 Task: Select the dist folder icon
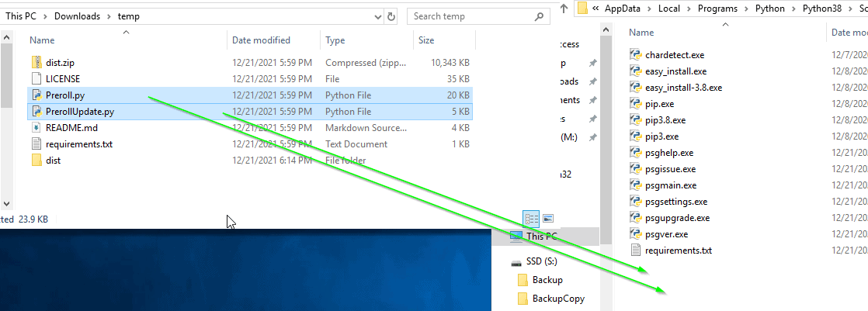point(36,161)
